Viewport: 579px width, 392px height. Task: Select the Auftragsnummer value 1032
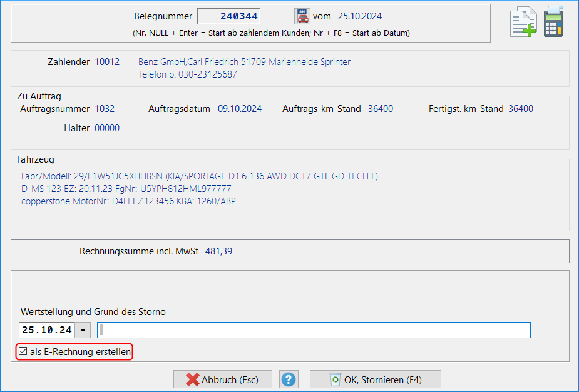105,108
